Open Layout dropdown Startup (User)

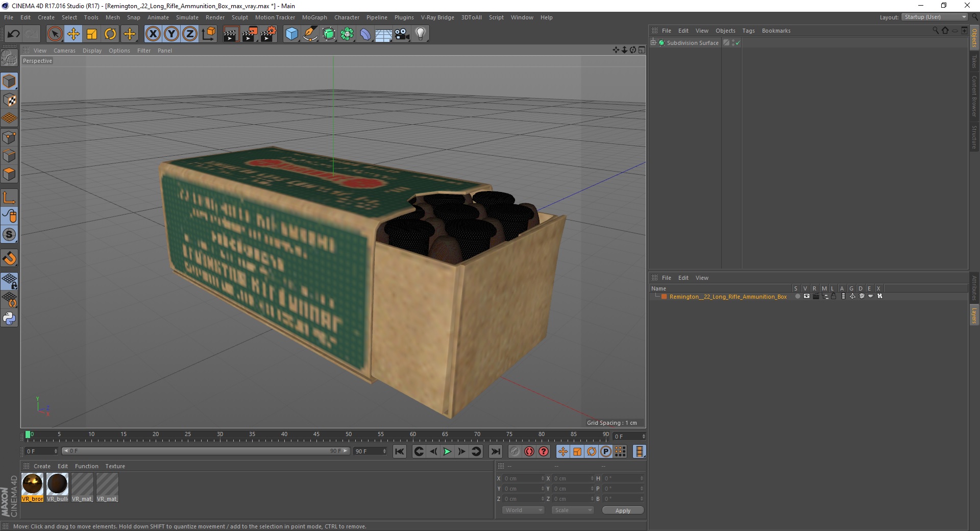(935, 17)
